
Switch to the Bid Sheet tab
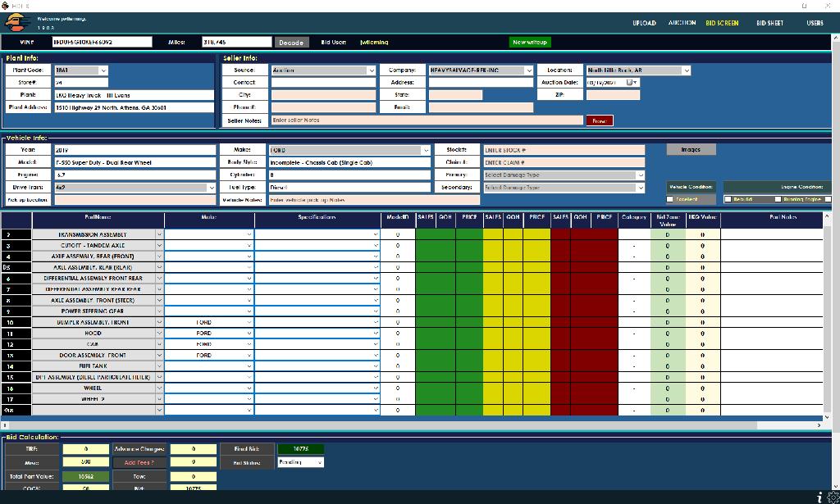click(769, 23)
